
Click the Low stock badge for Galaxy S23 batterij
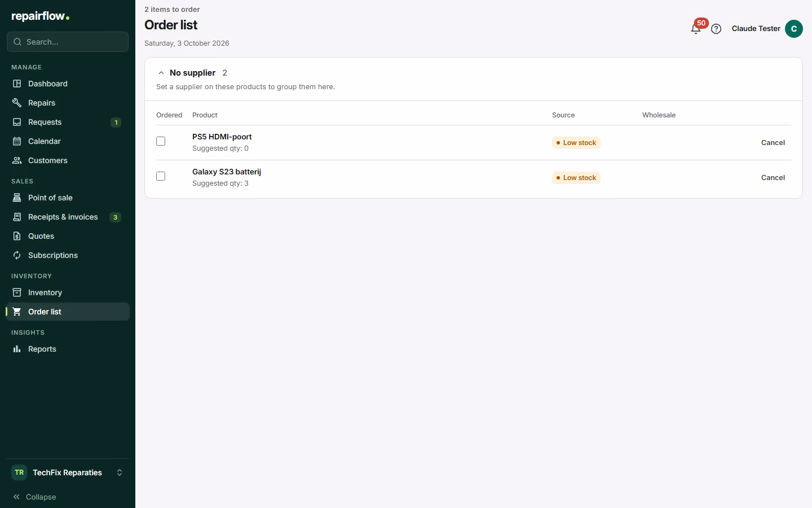point(576,178)
